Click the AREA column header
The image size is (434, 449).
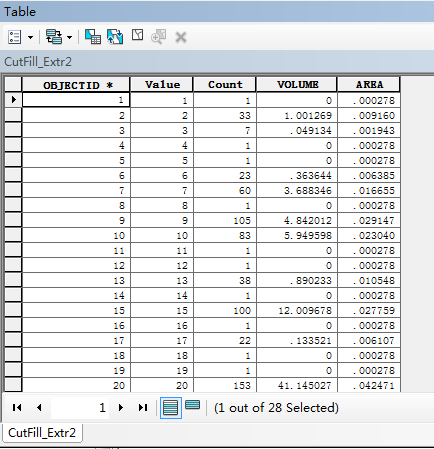369,85
